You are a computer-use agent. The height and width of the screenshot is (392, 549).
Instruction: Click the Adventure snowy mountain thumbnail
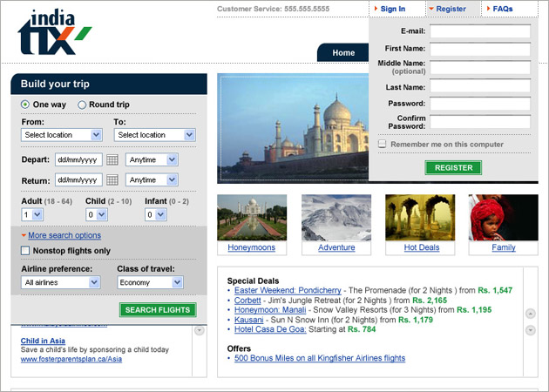coord(336,218)
